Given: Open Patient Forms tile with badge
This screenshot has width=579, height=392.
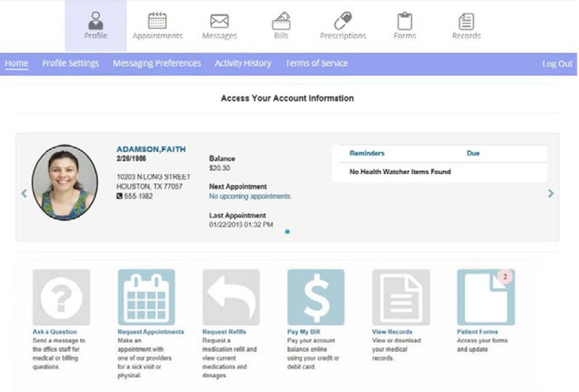Looking at the screenshot, I should tap(486, 297).
